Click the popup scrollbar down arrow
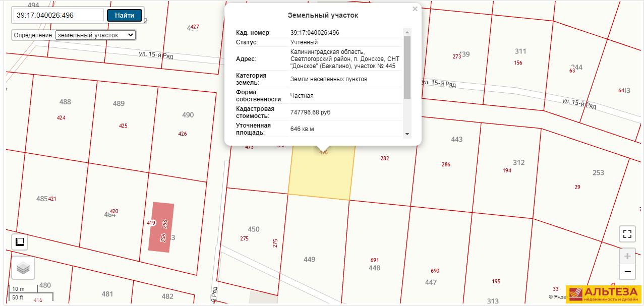644x306 pixels. [x=407, y=134]
